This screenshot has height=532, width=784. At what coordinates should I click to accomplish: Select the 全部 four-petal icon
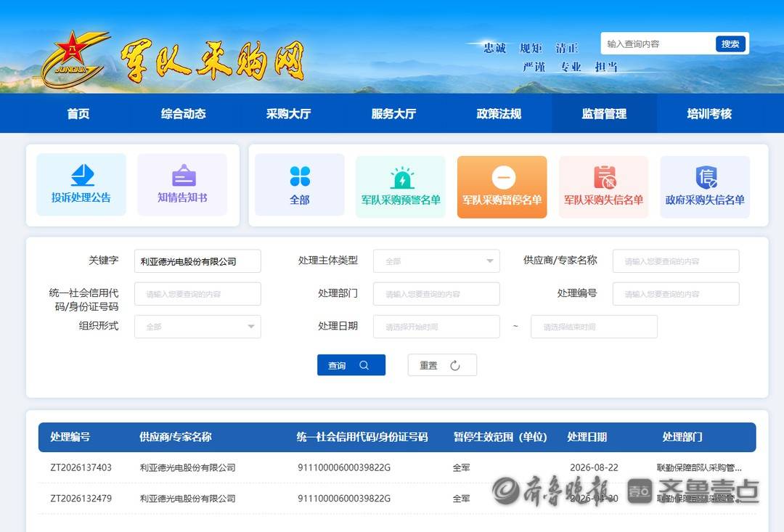[300, 176]
